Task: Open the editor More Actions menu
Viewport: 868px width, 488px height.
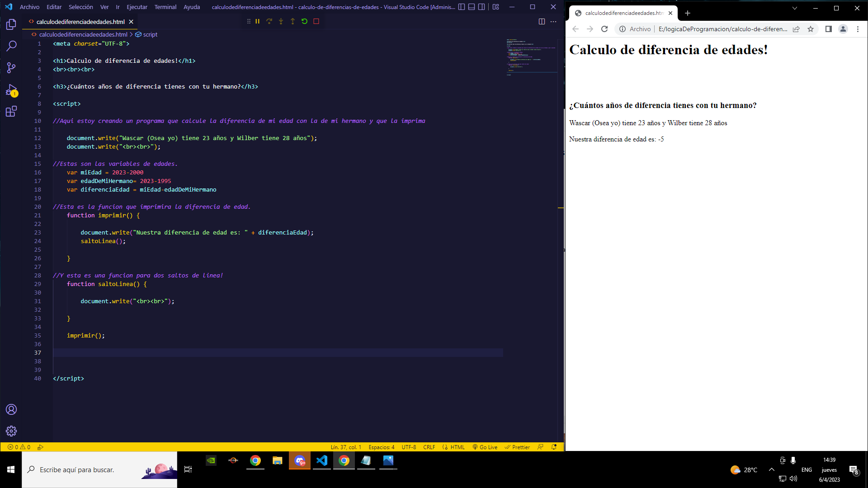Action: click(553, 21)
